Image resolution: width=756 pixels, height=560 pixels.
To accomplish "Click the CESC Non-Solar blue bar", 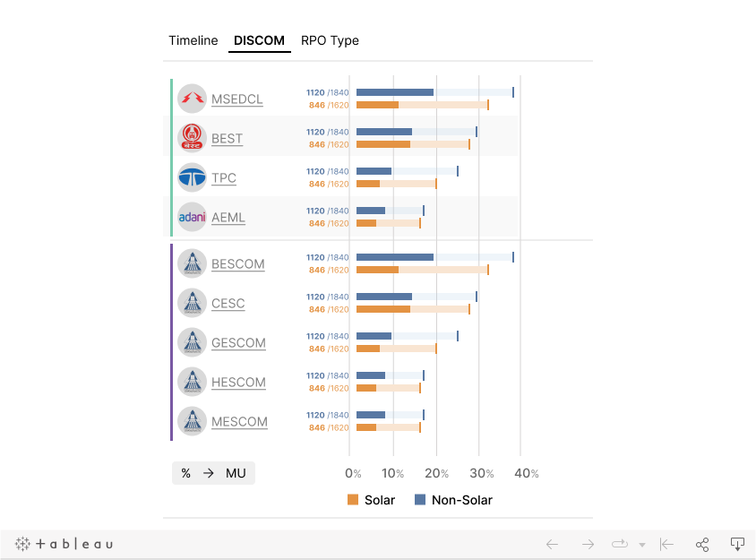I will click(x=384, y=297).
